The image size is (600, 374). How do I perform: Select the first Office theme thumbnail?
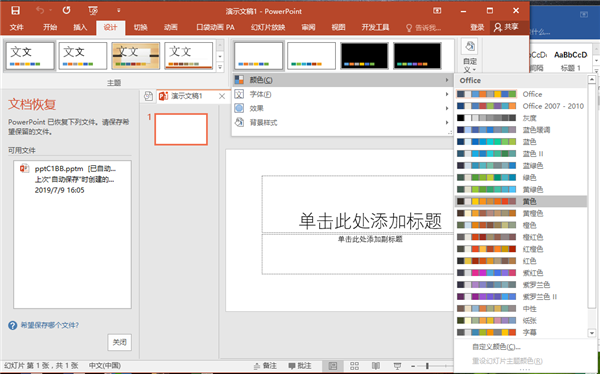coord(30,56)
